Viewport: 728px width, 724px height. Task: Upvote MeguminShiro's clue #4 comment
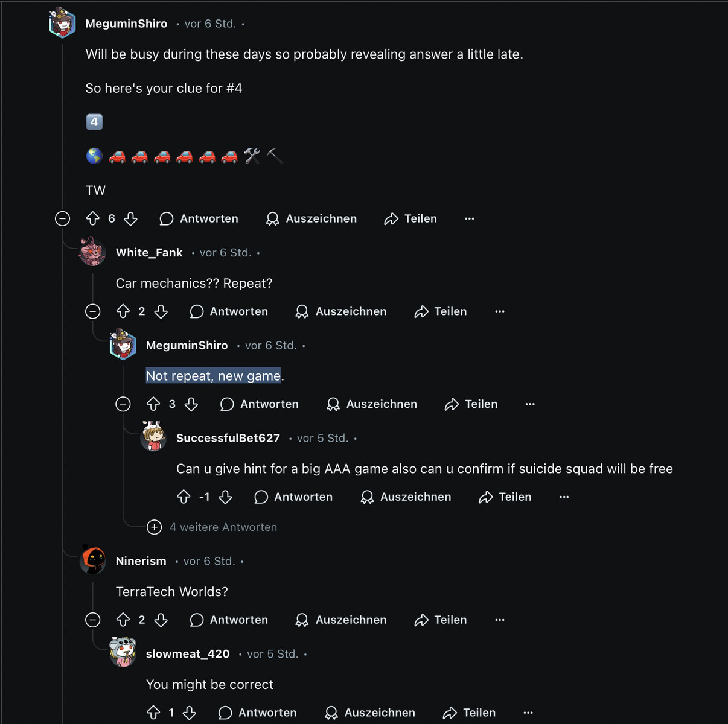tap(92, 218)
